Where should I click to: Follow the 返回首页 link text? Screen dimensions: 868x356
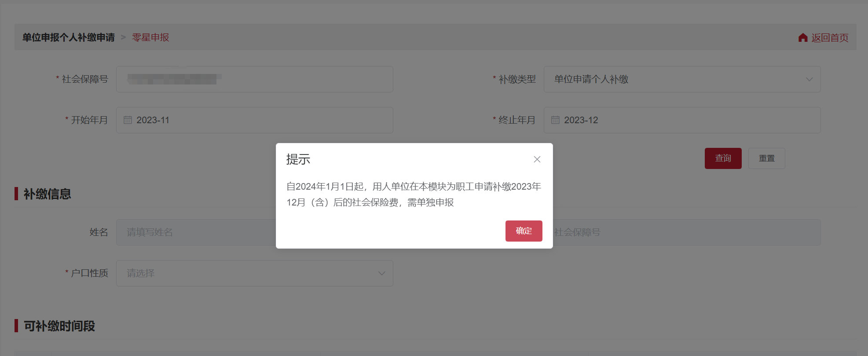click(x=830, y=38)
